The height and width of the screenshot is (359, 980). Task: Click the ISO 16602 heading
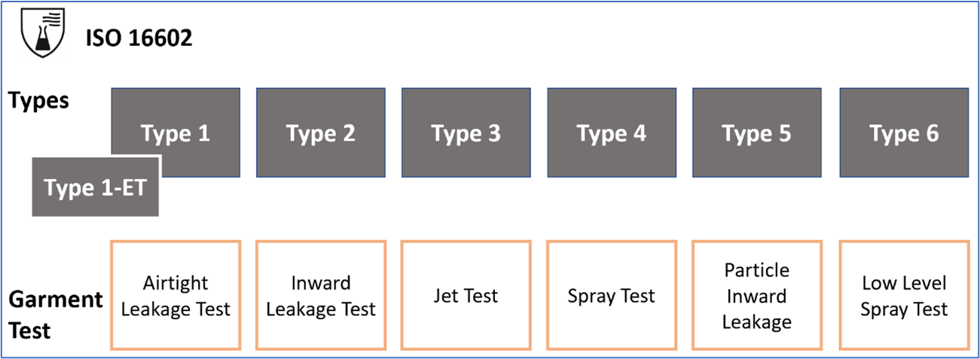139,38
